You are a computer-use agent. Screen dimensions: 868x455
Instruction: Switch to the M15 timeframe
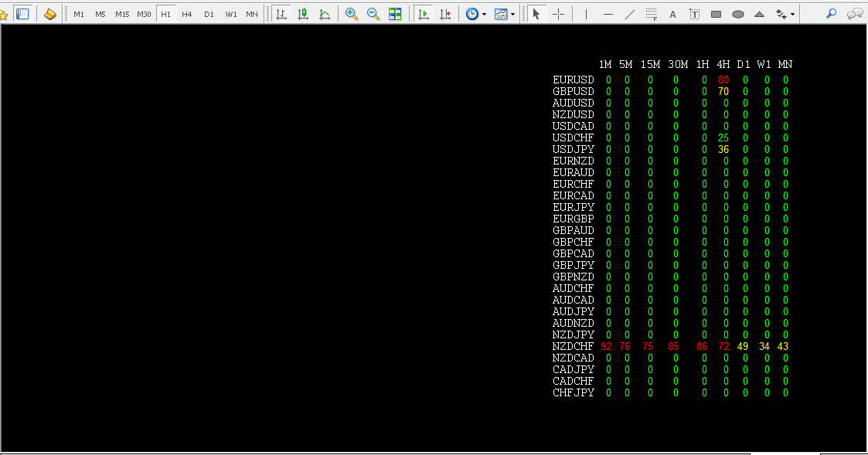(122, 14)
